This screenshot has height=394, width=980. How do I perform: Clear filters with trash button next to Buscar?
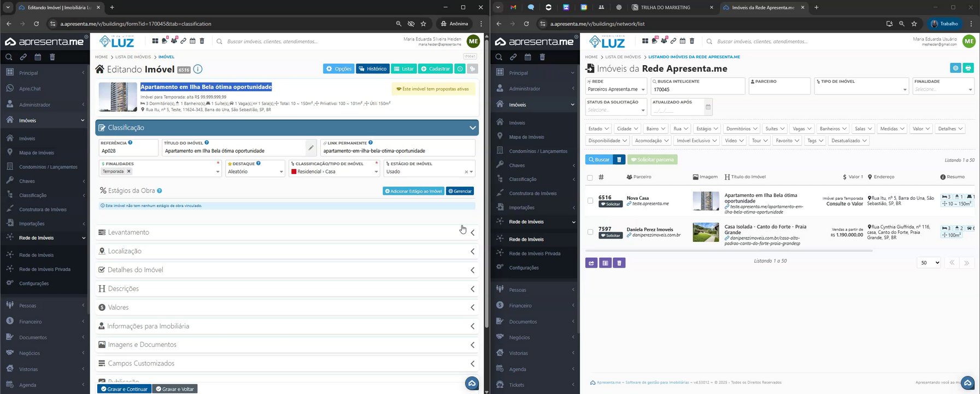coord(619,160)
